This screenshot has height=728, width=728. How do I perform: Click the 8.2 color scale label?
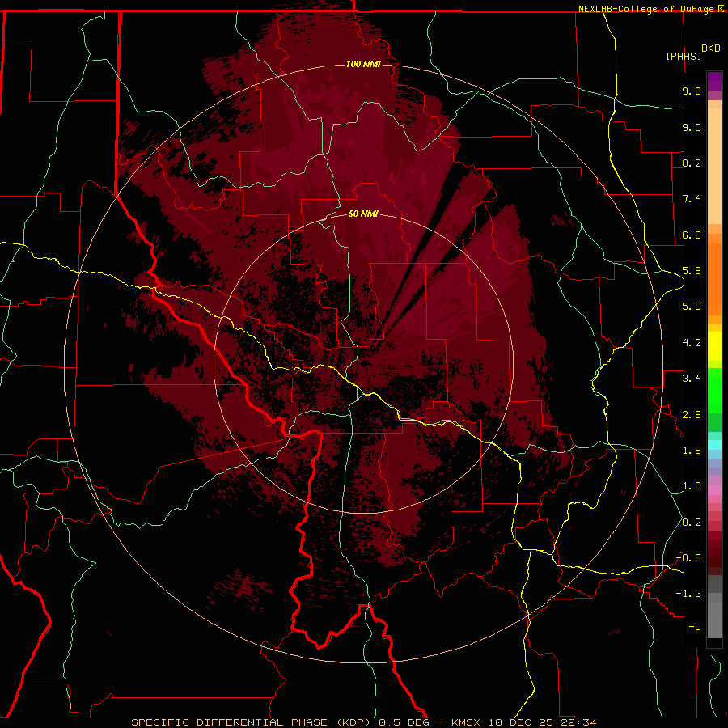pos(692,163)
